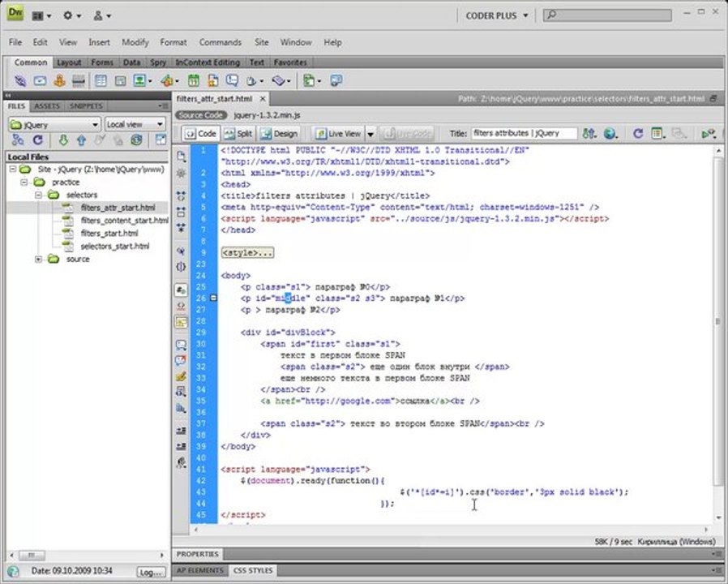Insert a Horizontal Rule icon
The height and width of the screenshot is (584, 728).
(x=79, y=81)
